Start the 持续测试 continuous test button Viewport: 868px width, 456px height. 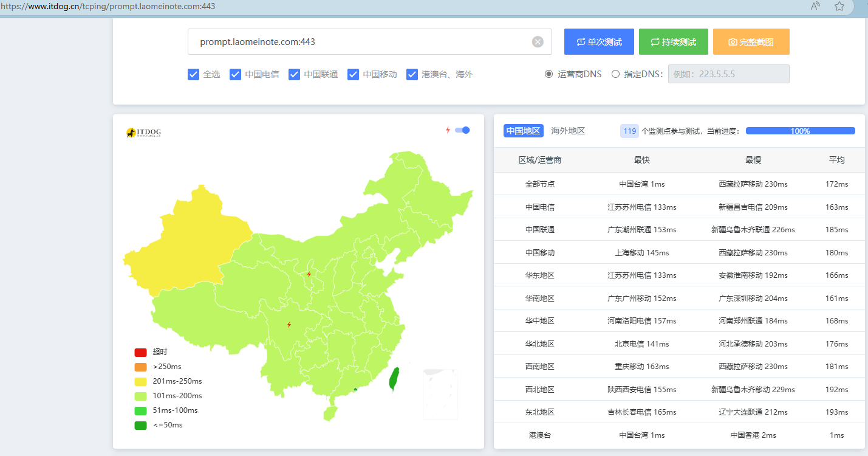point(673,42)
